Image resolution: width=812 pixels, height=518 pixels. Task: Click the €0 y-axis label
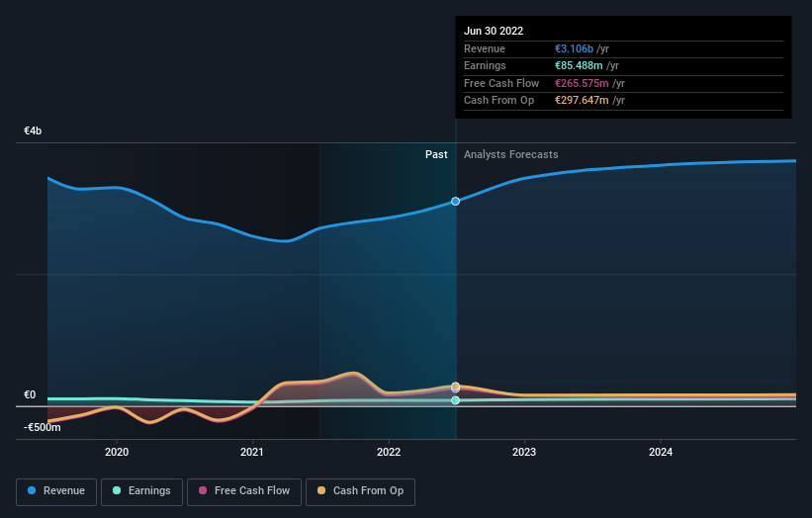pyautogui.click(x=30, y=394)
